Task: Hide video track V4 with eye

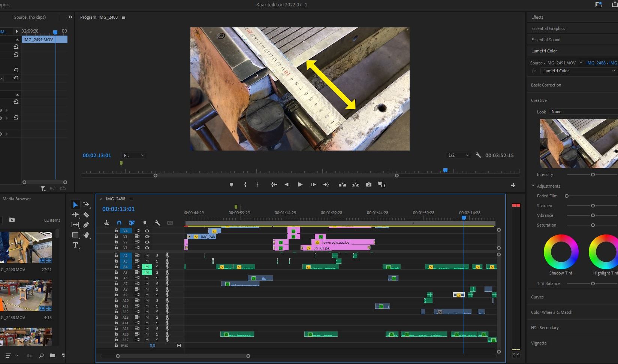Action: click(147, 231)
